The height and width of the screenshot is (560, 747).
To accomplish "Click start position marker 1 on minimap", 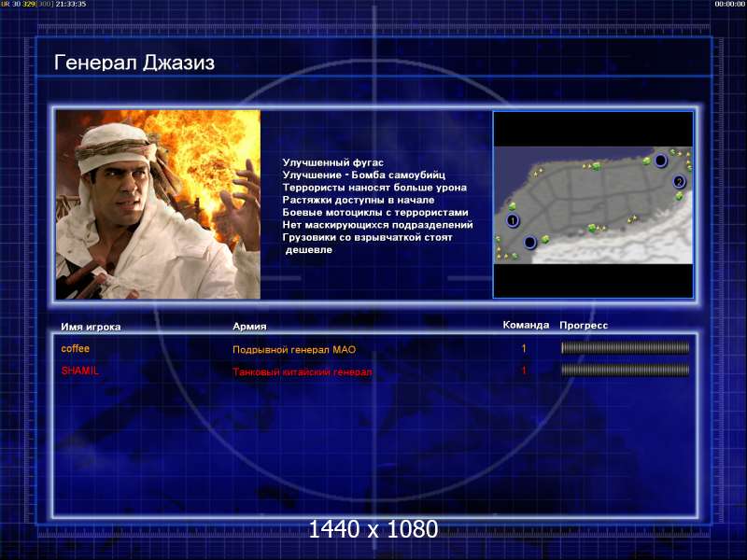I will pyautogui.click(x=513, y=220).
